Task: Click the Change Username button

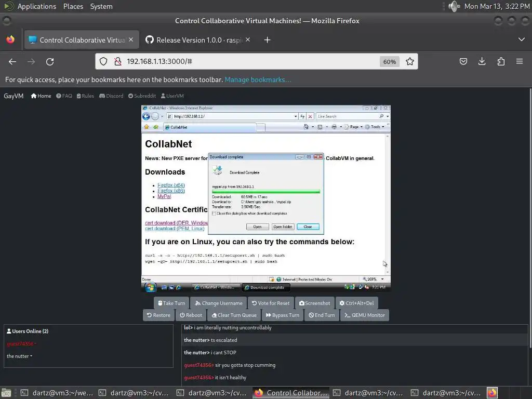Action: (x=219, y=303)
